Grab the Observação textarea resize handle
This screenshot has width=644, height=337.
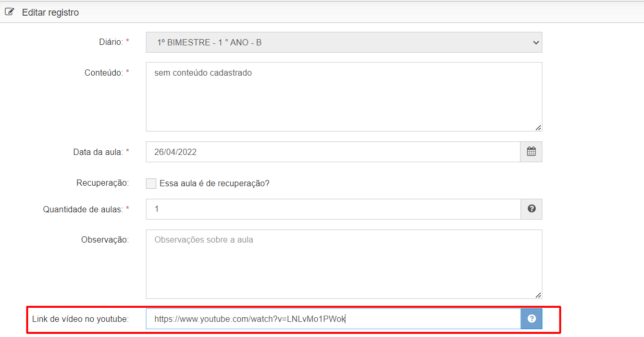click(538, 295)
